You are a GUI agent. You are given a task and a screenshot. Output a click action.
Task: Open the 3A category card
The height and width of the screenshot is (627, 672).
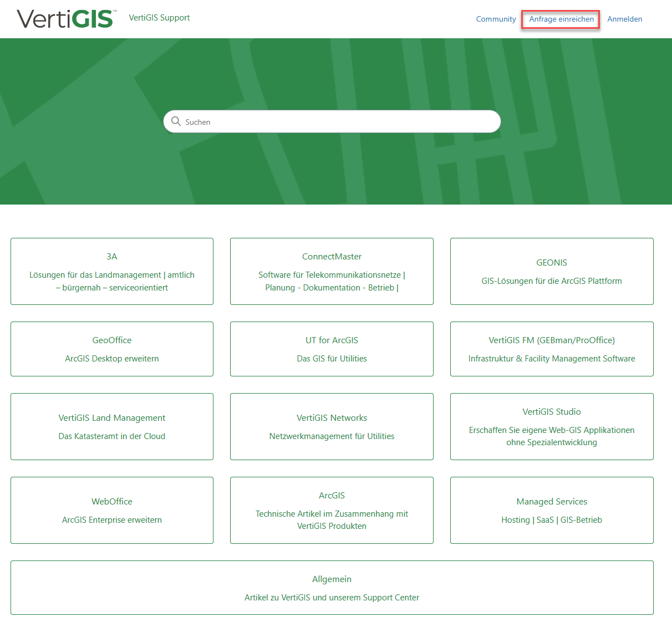(112, 271)
